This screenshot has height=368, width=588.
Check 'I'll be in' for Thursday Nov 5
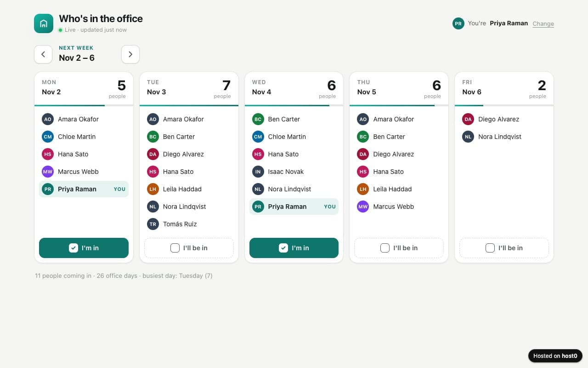pyautogui.click(x=399, y=248)
